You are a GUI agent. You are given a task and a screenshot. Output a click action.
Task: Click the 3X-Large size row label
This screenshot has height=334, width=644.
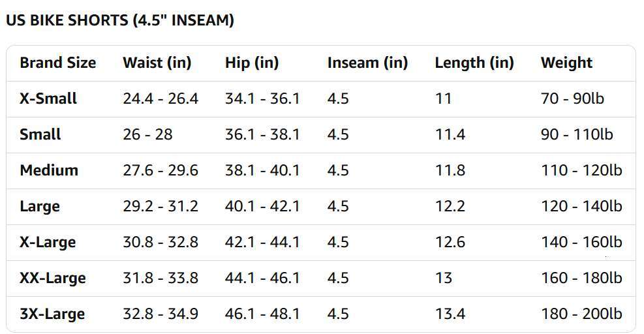pyautogui.click(x=52, y=314)
